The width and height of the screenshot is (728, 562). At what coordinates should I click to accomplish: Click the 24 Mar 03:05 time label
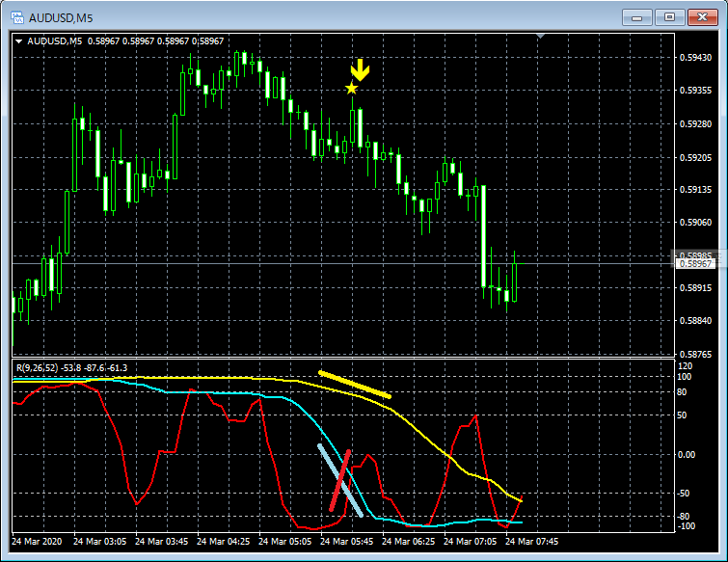[100, 542]
